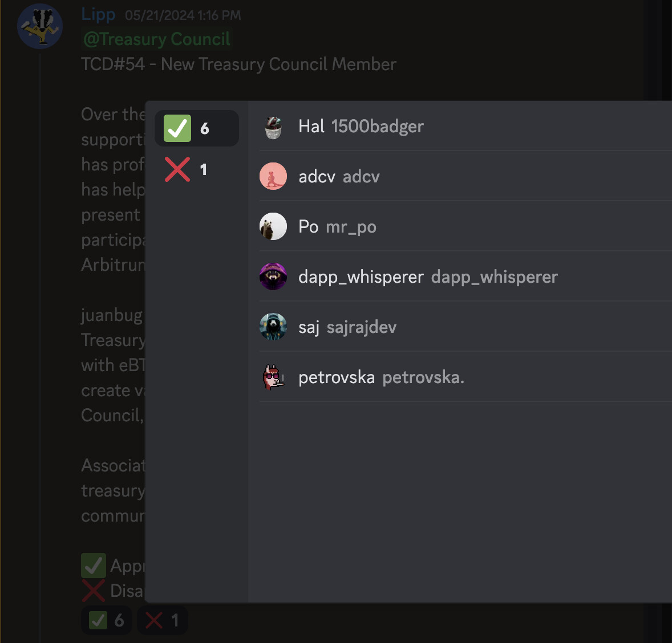Screen dimensions: 672x643
Task: Select the green checkmark reactions tab
Action: pos(196,128)
